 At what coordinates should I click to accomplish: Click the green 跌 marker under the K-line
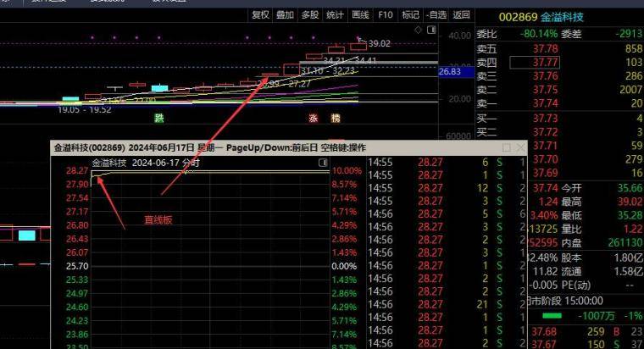[159, 119]
